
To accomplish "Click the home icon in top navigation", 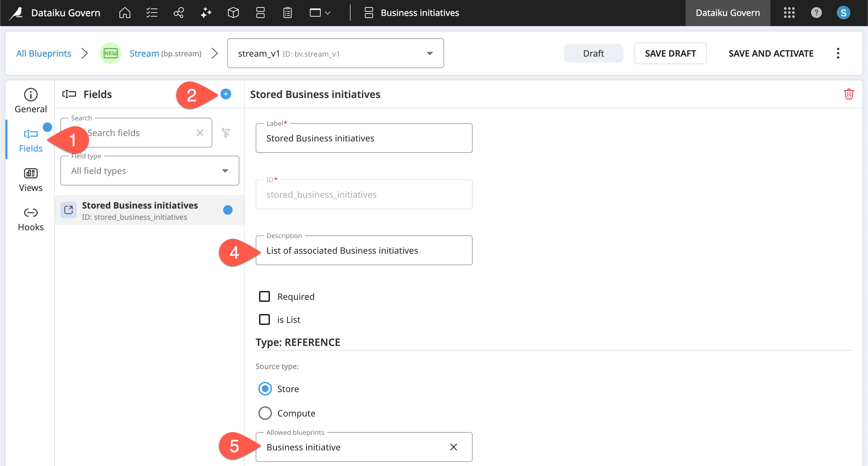I will coord(125,13).
